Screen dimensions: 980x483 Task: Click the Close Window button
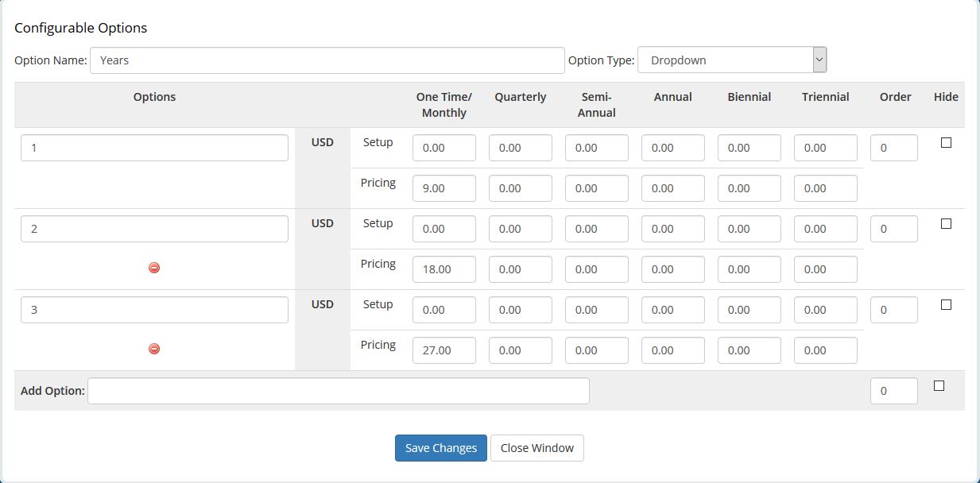[537, 448]
